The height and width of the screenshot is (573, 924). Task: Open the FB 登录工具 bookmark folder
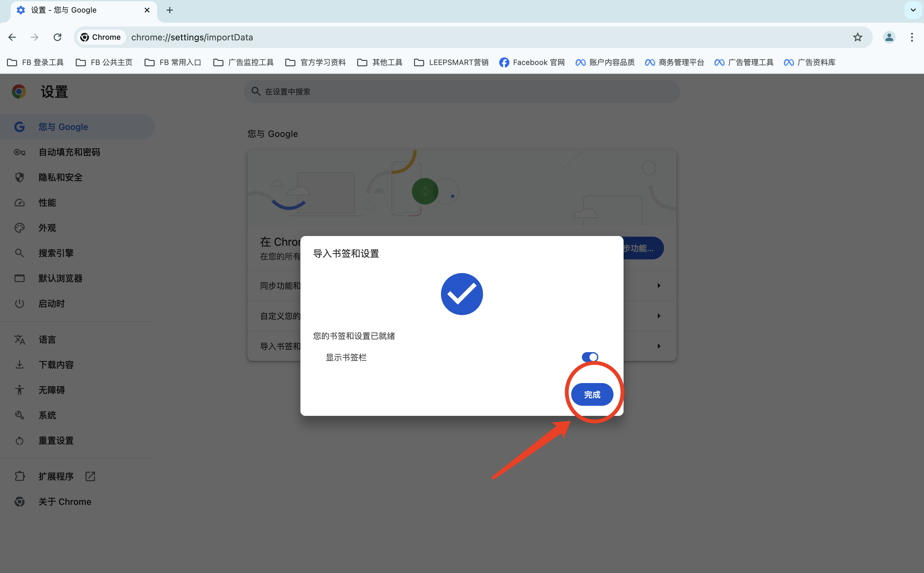point(35,62)
